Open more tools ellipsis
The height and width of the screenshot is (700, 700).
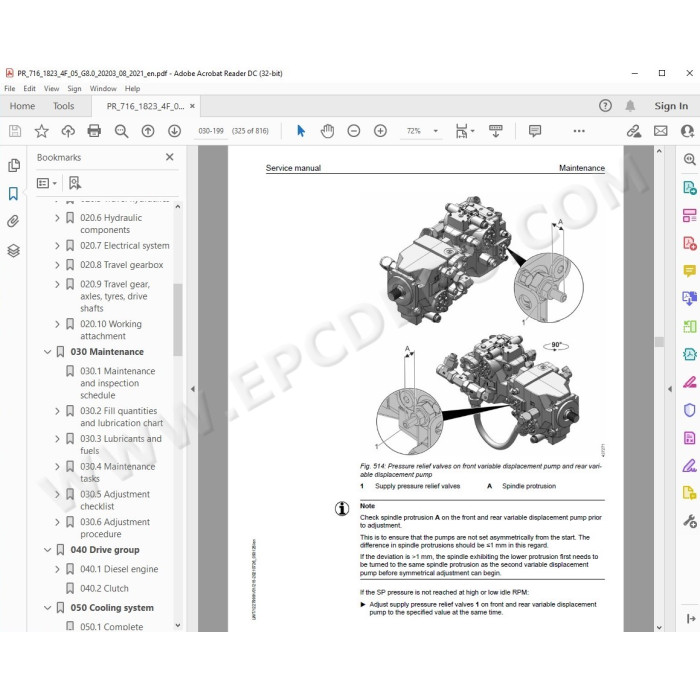(579, 131)
